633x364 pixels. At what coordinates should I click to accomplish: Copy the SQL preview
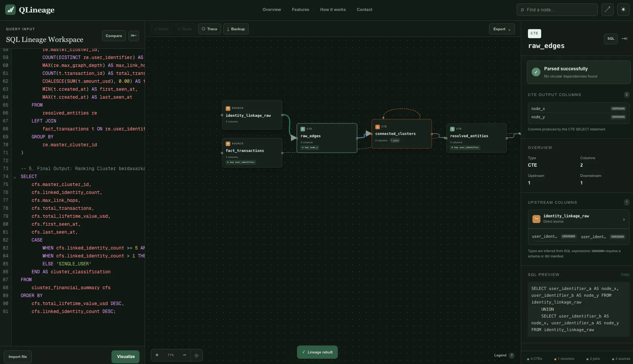point(625,274)
